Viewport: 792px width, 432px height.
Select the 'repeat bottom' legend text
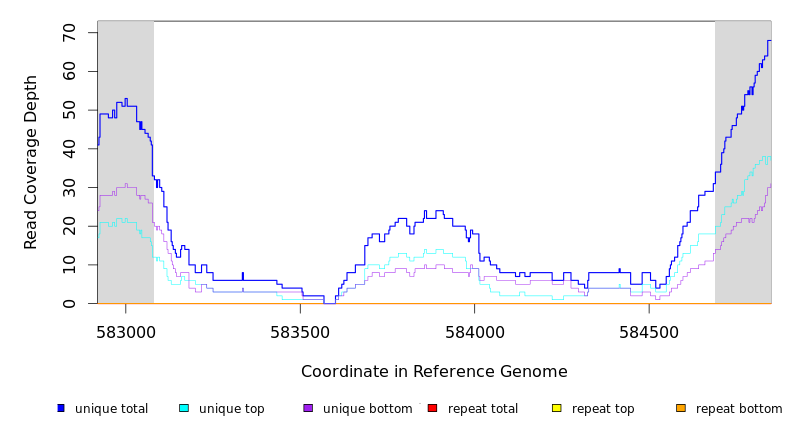point(739,409)
